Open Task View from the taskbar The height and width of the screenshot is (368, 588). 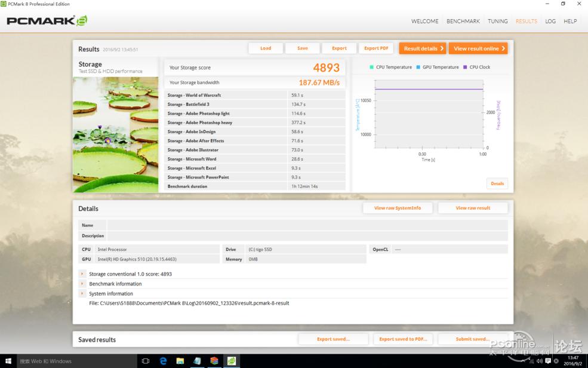[145, 361]
